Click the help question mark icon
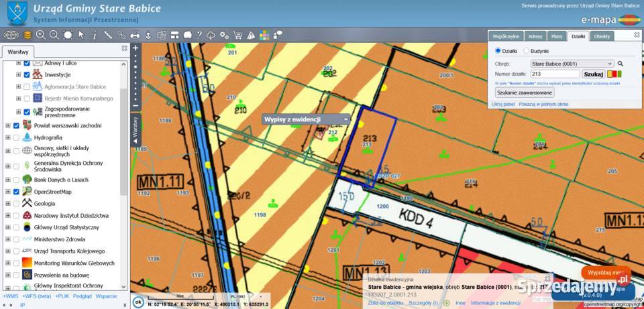 [199, 35]
